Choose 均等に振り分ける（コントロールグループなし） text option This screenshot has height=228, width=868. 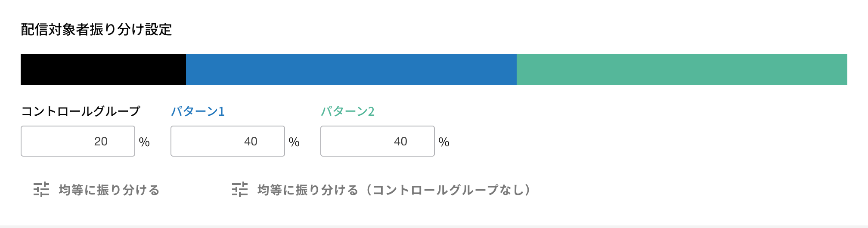pos(394,190)
